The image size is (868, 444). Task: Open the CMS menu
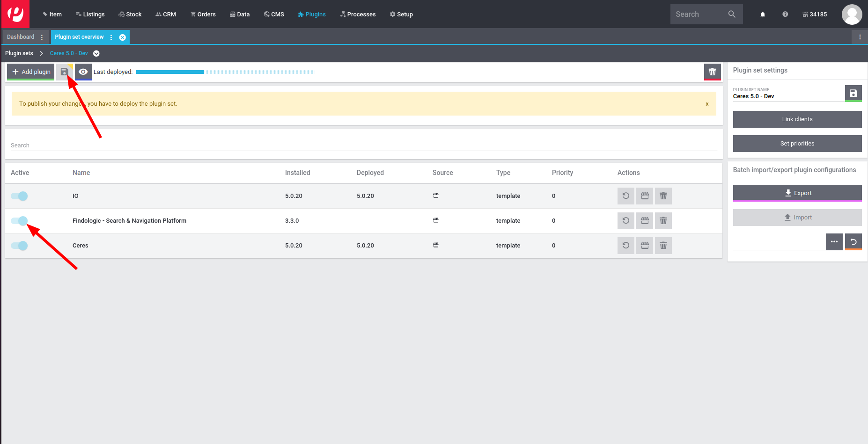pyautogui.click(x=274, y=15)
